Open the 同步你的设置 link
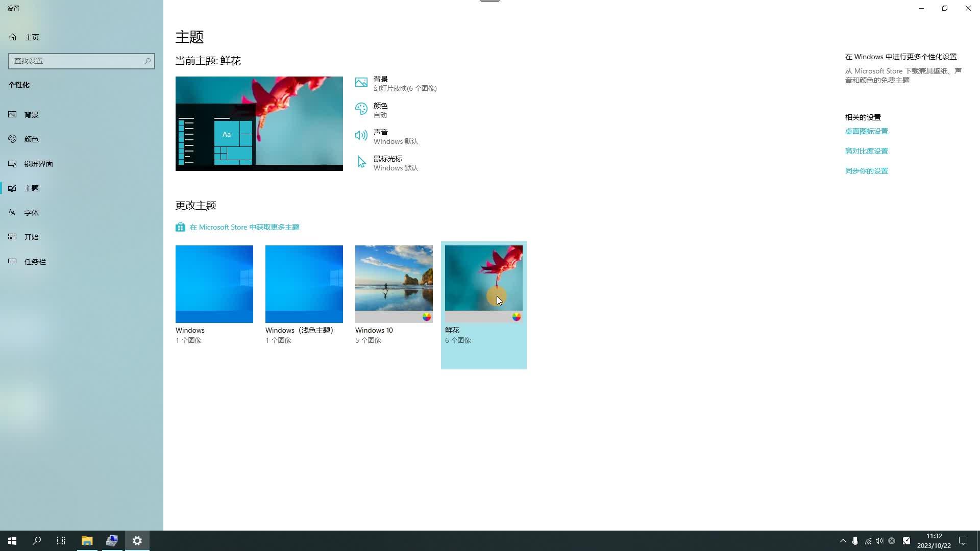Image resolution: width=980 pixels, height=551 pixels. pyautogui.click(x=866, y=171)
